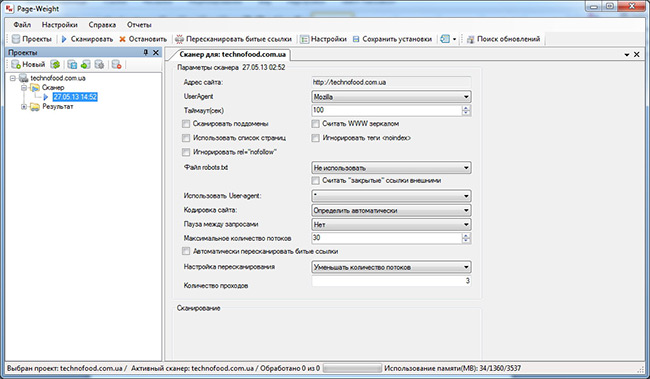The image size is (650, 379).
Task: Enable Игнорировать теги noindex checkbox
Action: pyautogui.click(x=315, y=138)
